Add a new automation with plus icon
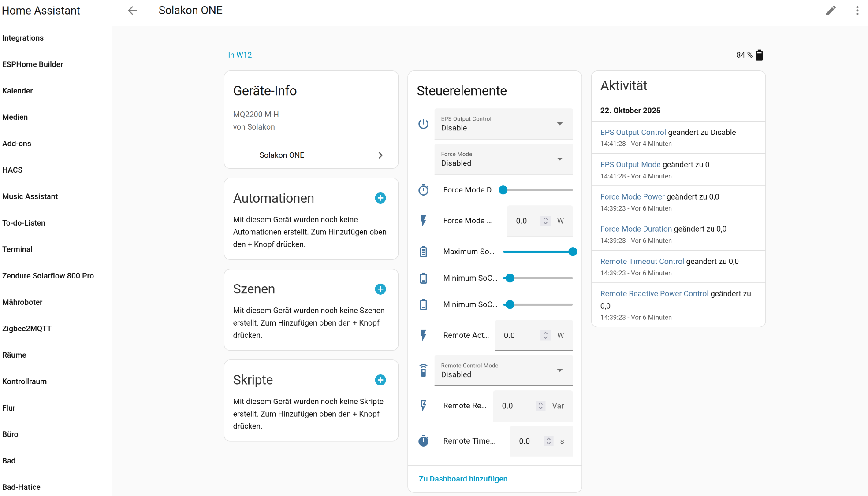 point(380,198)
